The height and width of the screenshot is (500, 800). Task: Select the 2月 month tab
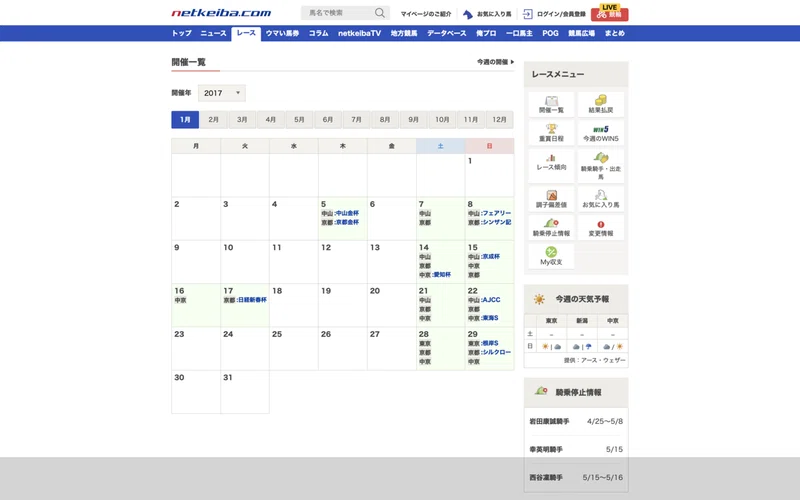click(x=213, y=119)
